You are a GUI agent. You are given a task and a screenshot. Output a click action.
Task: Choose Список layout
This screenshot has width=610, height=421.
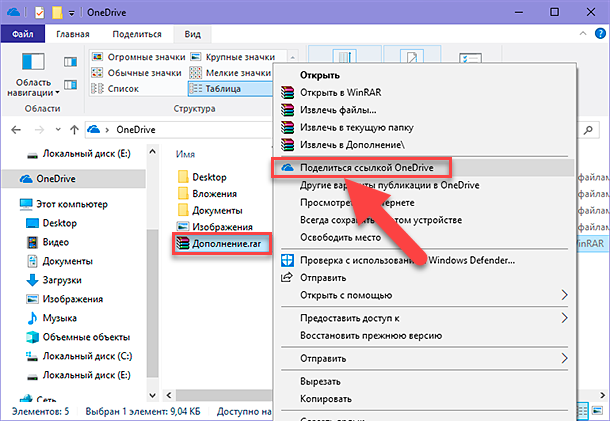tap(115, 89)
